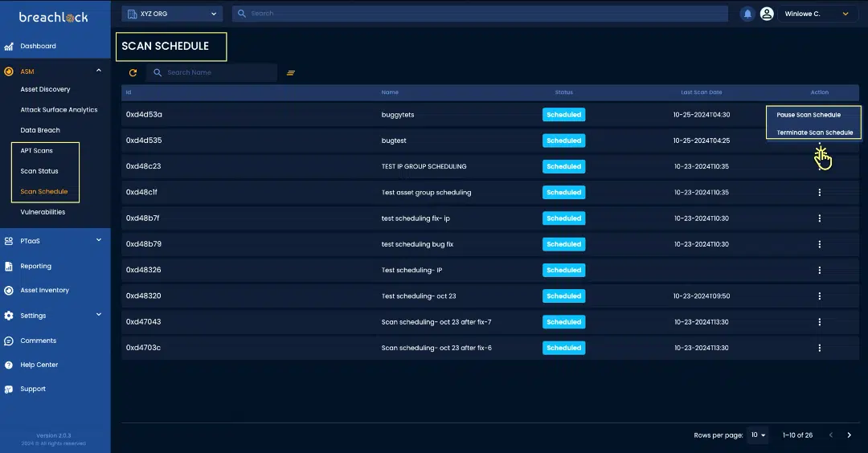Open the filter lines icon

291,72
